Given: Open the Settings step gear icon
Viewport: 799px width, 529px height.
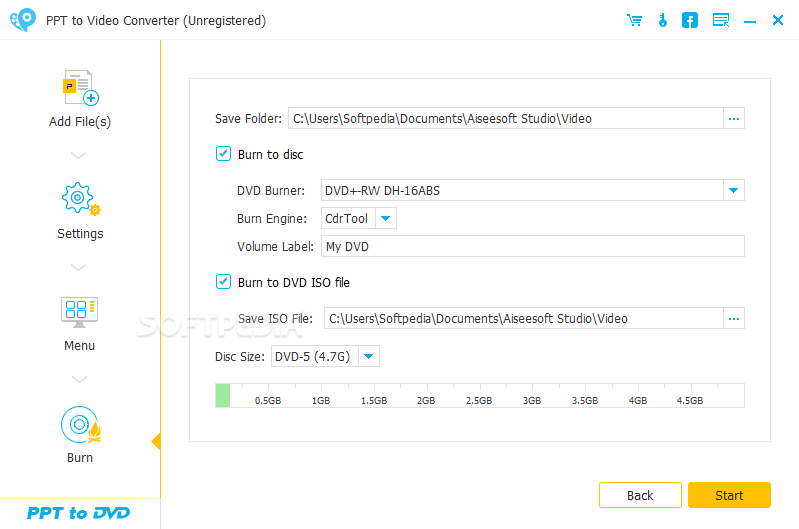Looking at the screenshot, I should [81, 199].
